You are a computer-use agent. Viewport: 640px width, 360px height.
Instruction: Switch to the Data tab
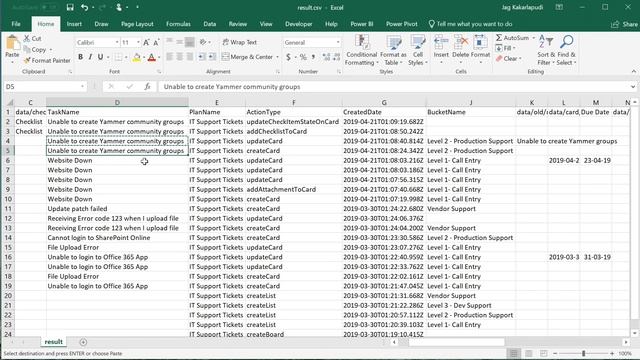coord(209,24)
